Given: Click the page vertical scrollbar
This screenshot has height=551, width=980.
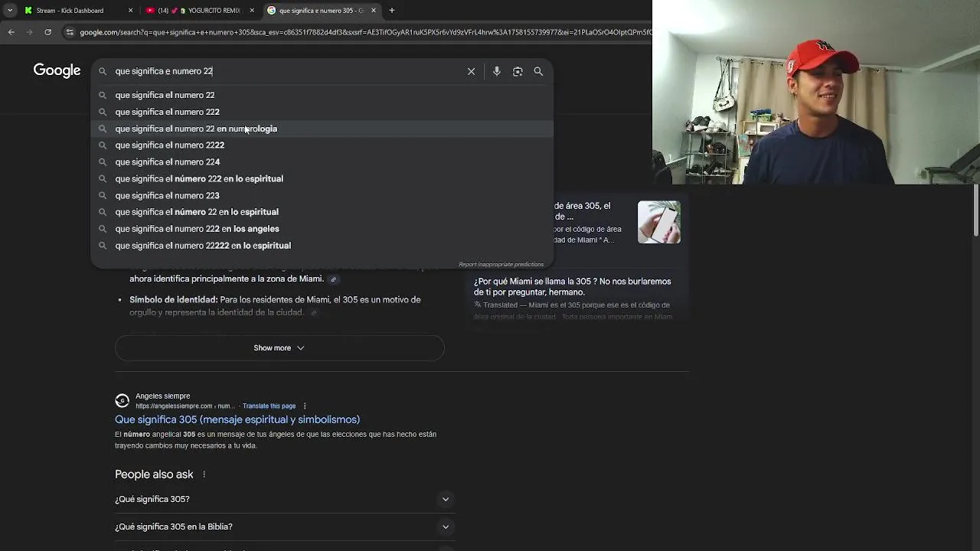Looking at the screenshot, I should coord(975,210).
